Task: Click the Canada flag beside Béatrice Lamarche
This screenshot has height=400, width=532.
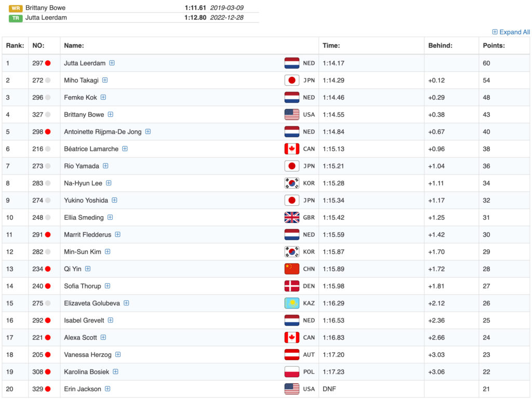Action: 291,149
